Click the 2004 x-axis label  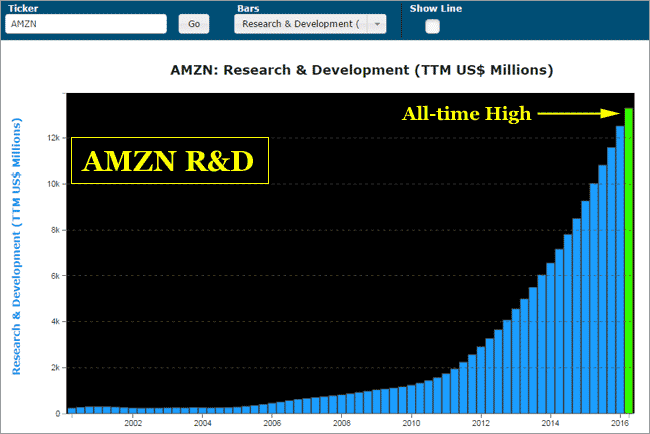[203, 423]
